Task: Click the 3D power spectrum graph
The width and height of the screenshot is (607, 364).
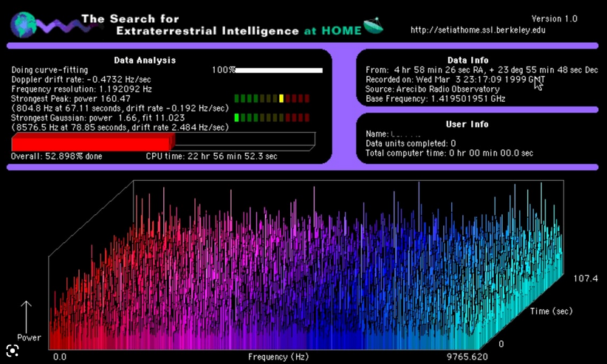Action: (306, 265)
